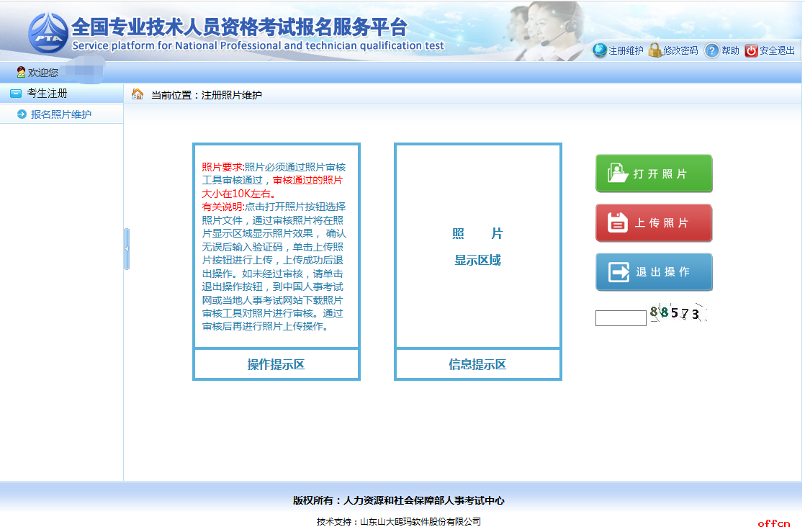This screenshot has width=805, height=532.
Task: Click the 版权所有 copyright footer text
Action: [399, 500]
